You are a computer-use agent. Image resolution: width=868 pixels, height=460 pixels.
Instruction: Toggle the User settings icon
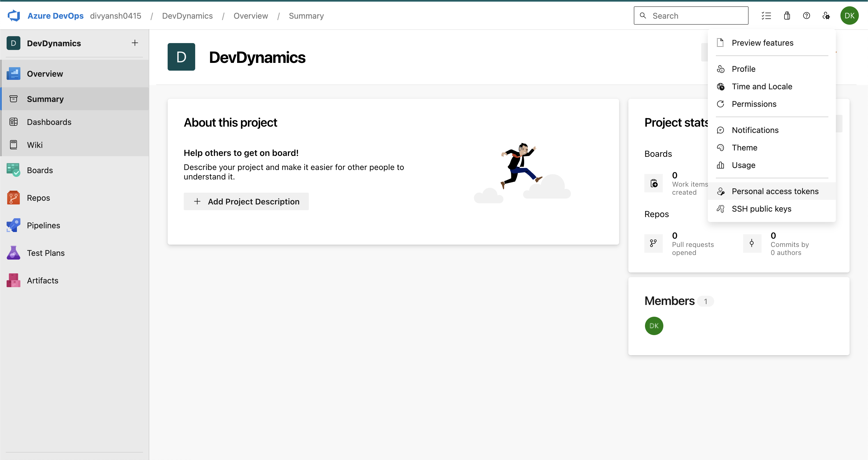[826, 16]
